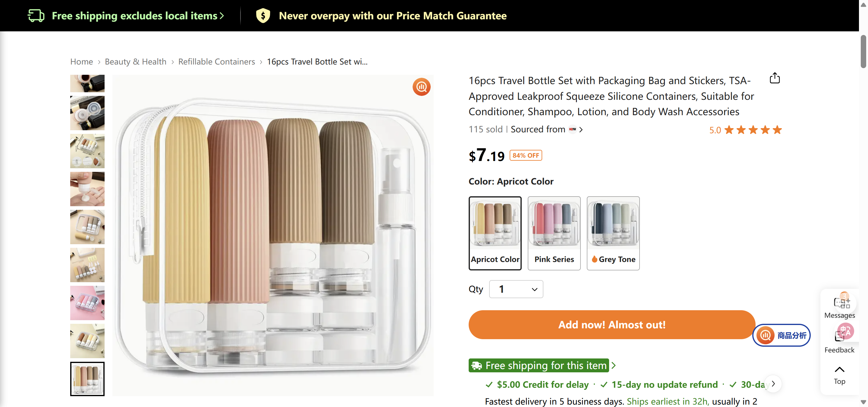Viewport: 868px width, 407px height.
Task: Expand the Sourced from details chevron
Action: (581, 129)
